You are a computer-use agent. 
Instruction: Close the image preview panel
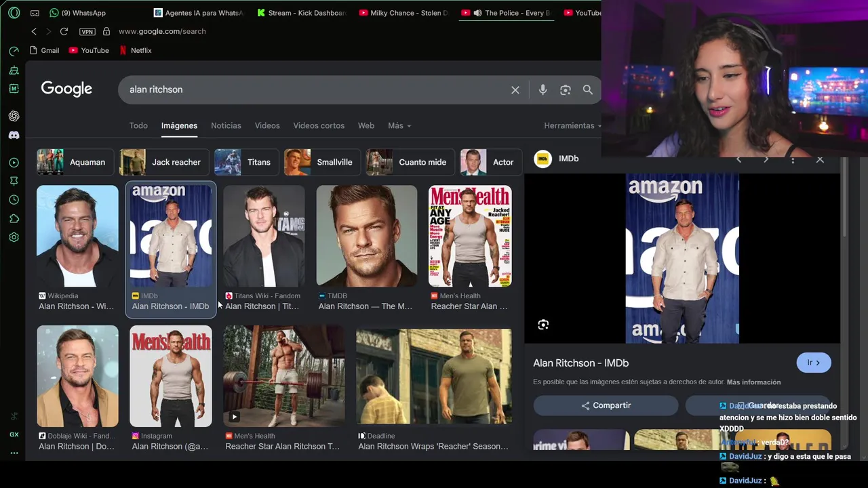820,160
